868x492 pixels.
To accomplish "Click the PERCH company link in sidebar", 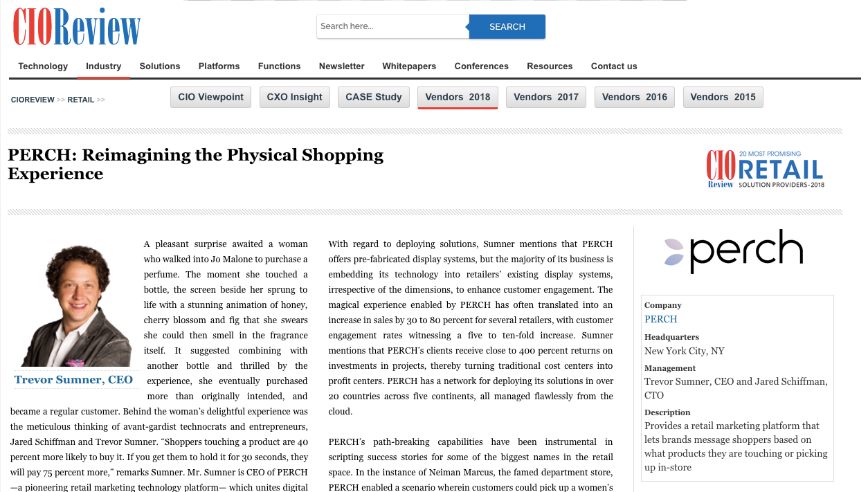I will [x=661, y=319].
